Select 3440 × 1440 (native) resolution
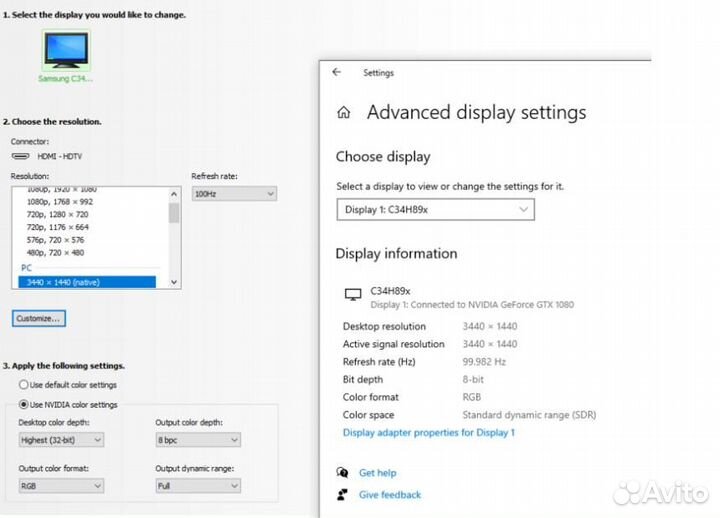 point(87,282)
